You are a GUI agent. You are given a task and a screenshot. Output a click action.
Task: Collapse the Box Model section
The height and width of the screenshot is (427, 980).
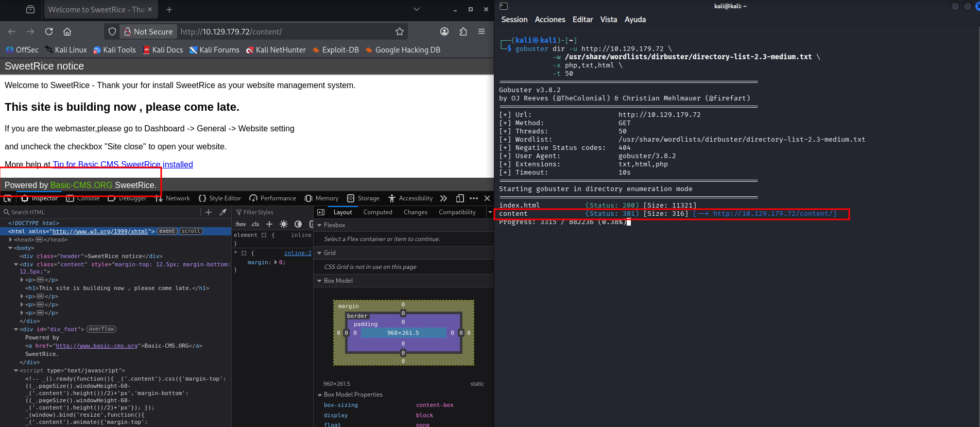(319, 281)
